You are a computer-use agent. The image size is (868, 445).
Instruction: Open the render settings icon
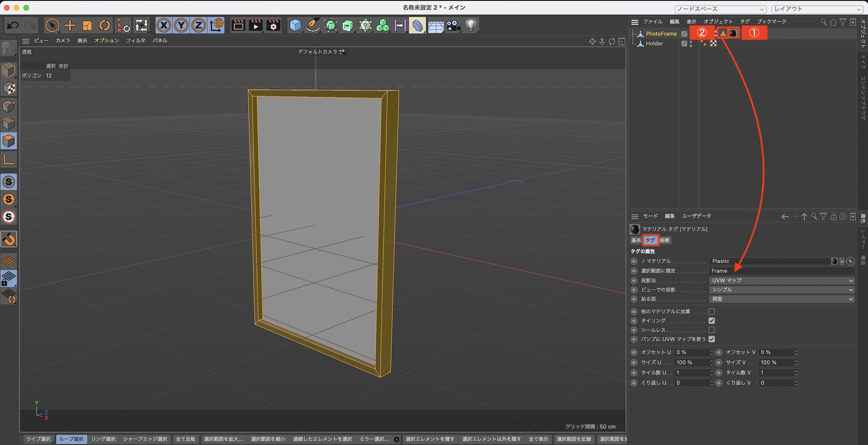pos(273,26)
